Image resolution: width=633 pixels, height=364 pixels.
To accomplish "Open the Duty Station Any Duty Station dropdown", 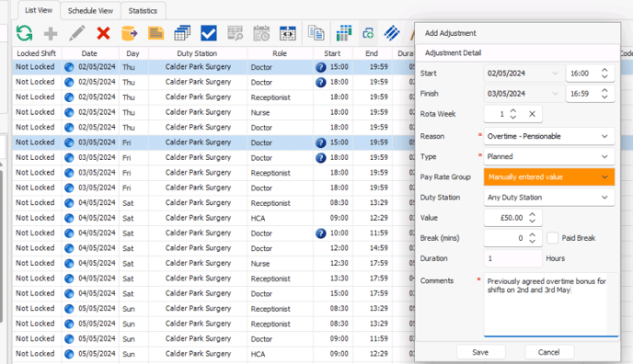I will click(604, 197).
